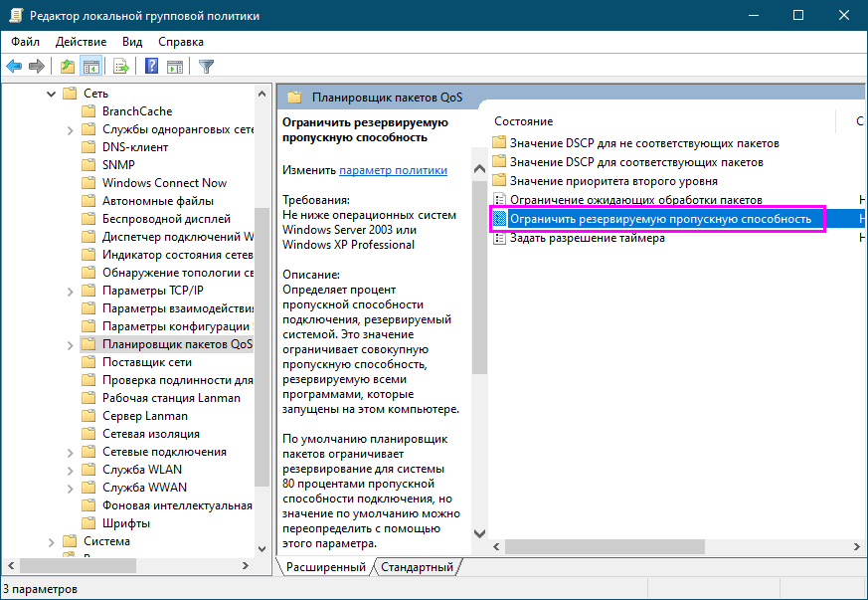Click the Back arrow in the toolbar
The image size is (868, 600).
coord(14,67)
